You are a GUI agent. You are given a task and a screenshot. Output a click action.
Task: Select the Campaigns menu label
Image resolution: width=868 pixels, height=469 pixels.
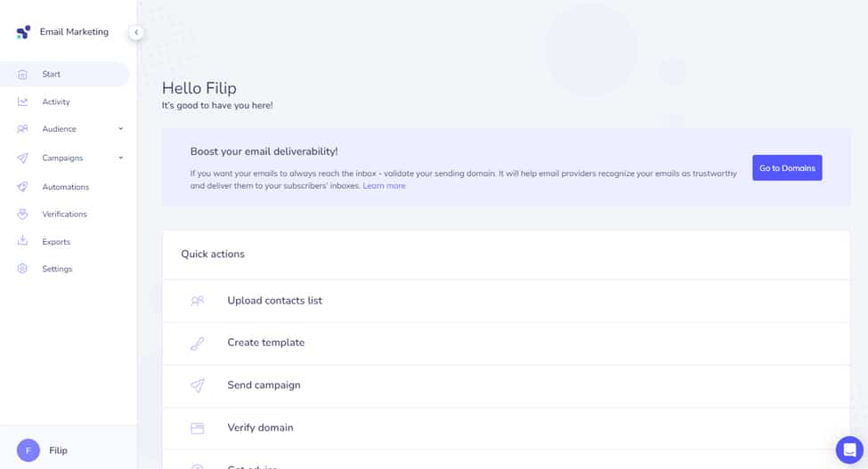(62, 158)
